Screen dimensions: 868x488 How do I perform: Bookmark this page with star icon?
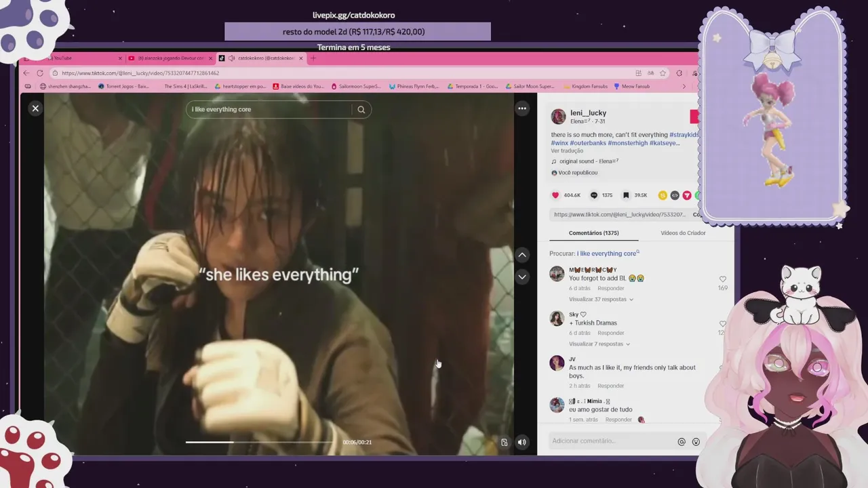coord(662,73)
